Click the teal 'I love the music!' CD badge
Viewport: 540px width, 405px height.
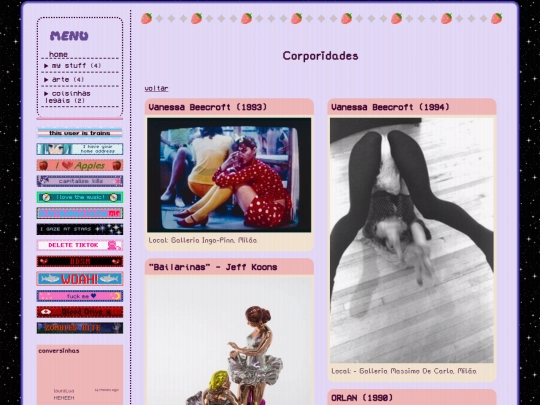[x=80, y=197]
